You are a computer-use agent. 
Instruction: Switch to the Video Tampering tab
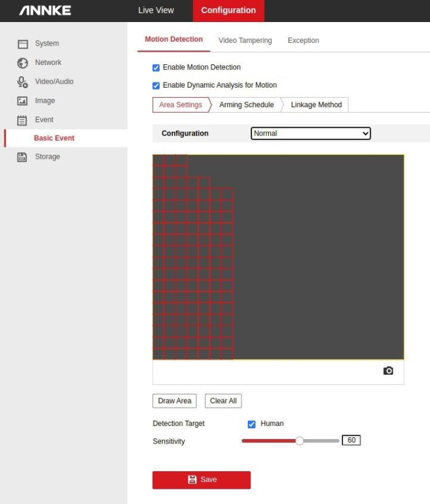coord(245,40)
